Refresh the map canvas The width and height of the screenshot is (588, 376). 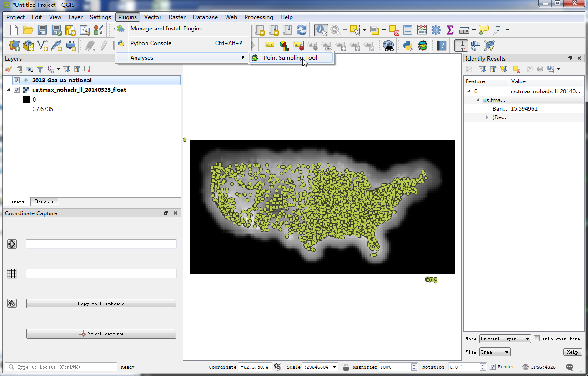tap(301, 30)
